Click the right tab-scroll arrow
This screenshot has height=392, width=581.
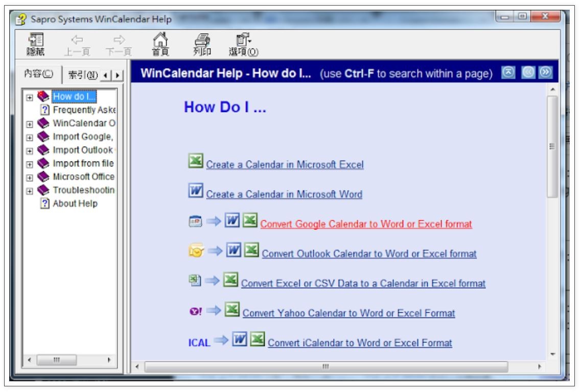118,75
